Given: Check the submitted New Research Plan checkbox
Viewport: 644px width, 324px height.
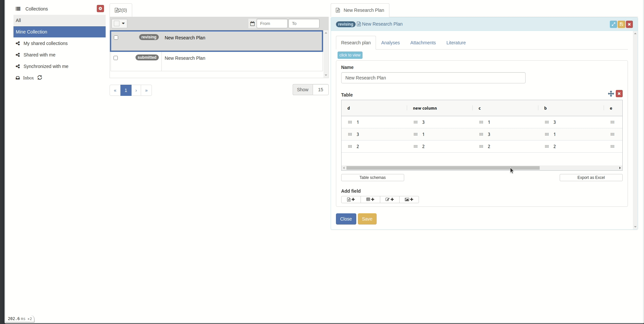Looking at the screenshot, I should [116, 58].
